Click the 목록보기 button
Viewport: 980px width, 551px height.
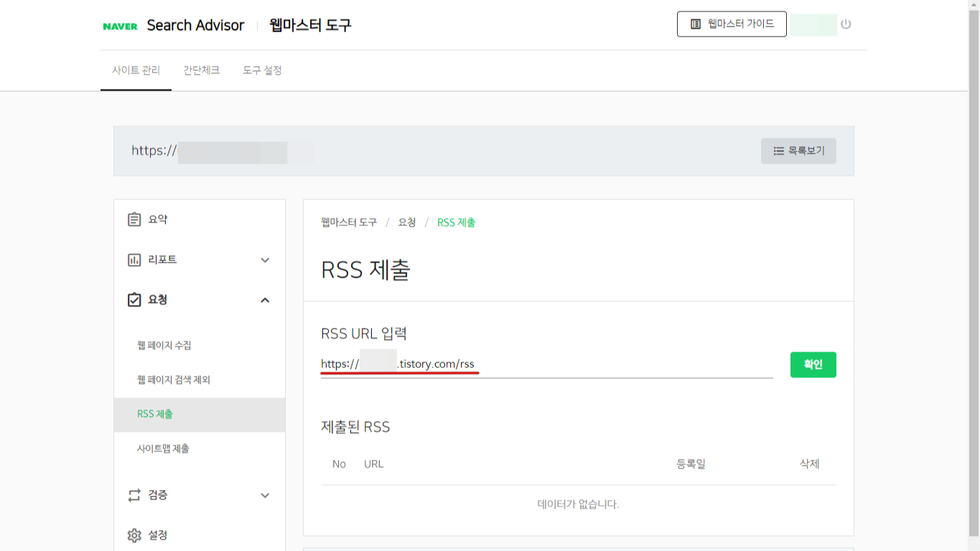[798, 151]
